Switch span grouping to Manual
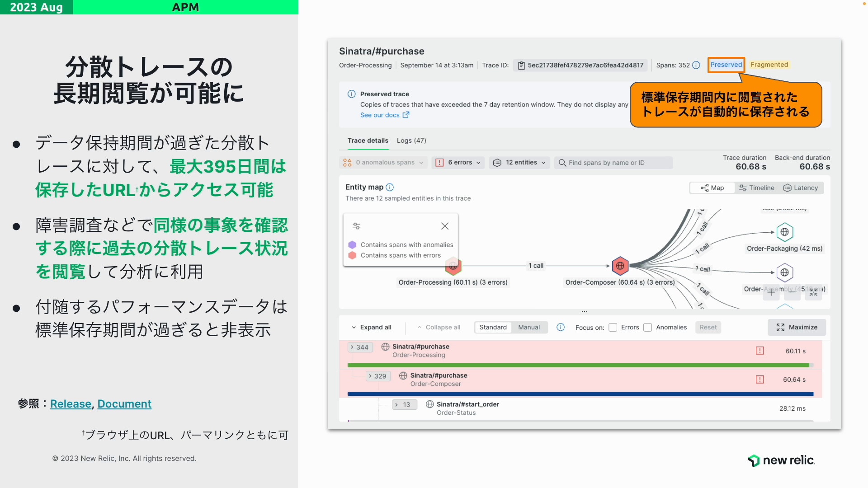This screenshot has width=868, height=488. [x=529, y=327]
